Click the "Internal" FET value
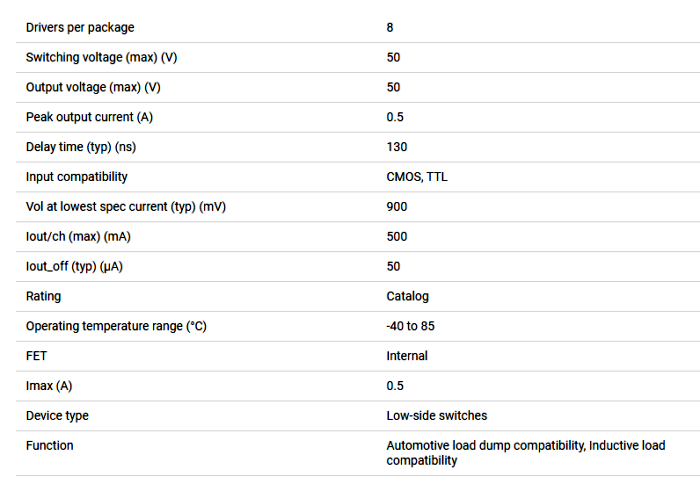The width and height of the screenshot is (700, 491). [407, 356]
